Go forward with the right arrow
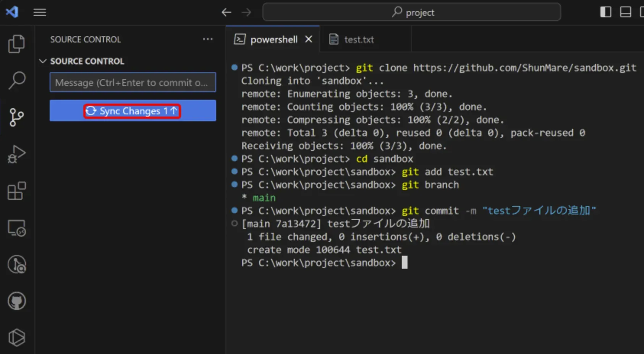Screen dimensions: 644x354 (x=247, y=12)
